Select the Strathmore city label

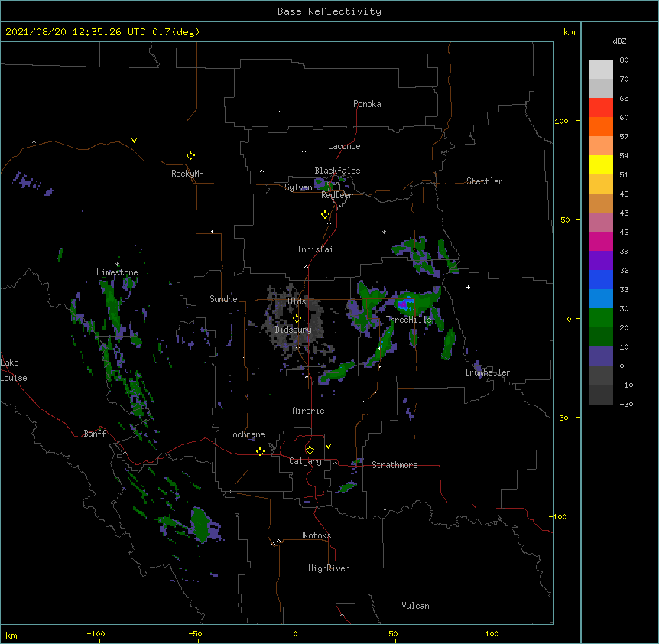(x=394, y=465)
